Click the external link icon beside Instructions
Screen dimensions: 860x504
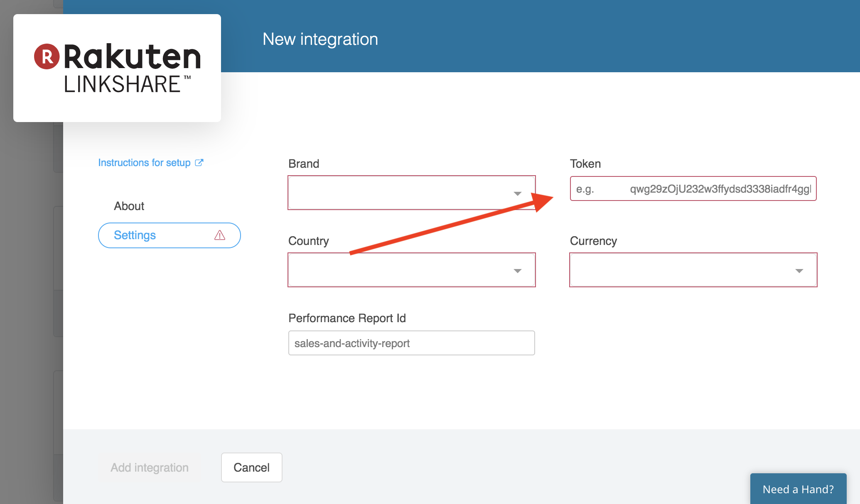[x=199, y=162]
